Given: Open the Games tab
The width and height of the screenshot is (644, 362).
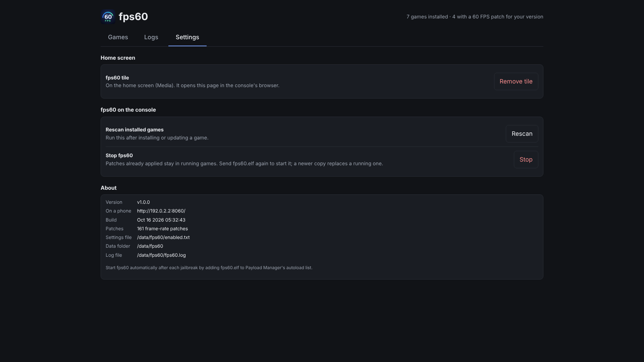Looking at the screenshot, I should pos(118,37).
